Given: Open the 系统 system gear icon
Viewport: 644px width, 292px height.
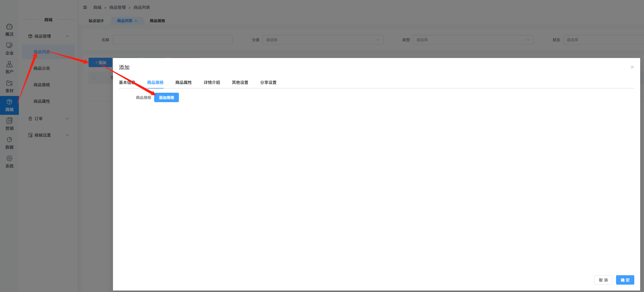Looking at the screenshot, I should pos(9,162).
